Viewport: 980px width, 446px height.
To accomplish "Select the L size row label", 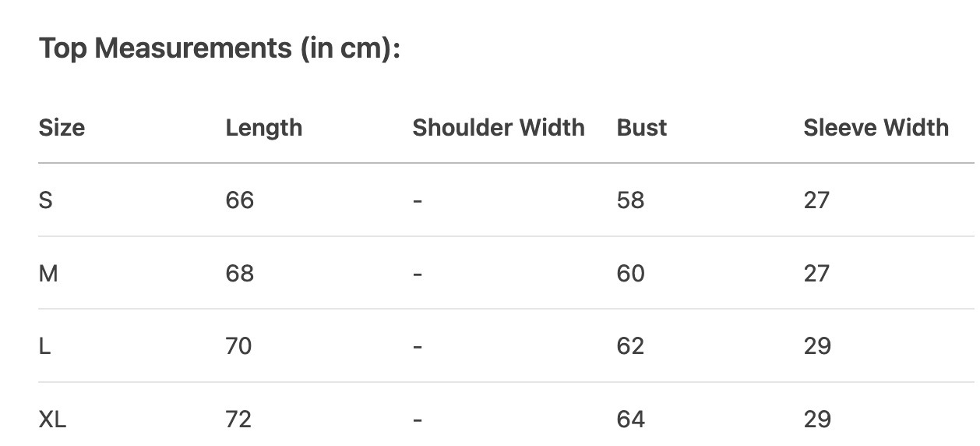I will [x=44, y=346].
